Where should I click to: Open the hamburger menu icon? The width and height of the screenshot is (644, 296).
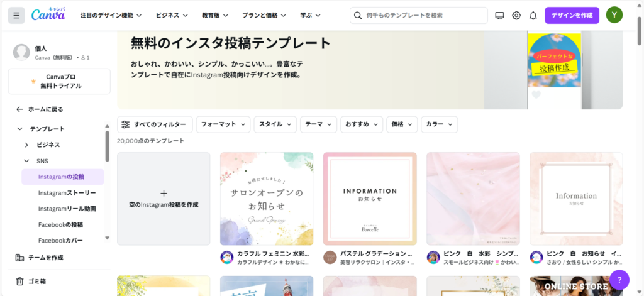[16, 15]
